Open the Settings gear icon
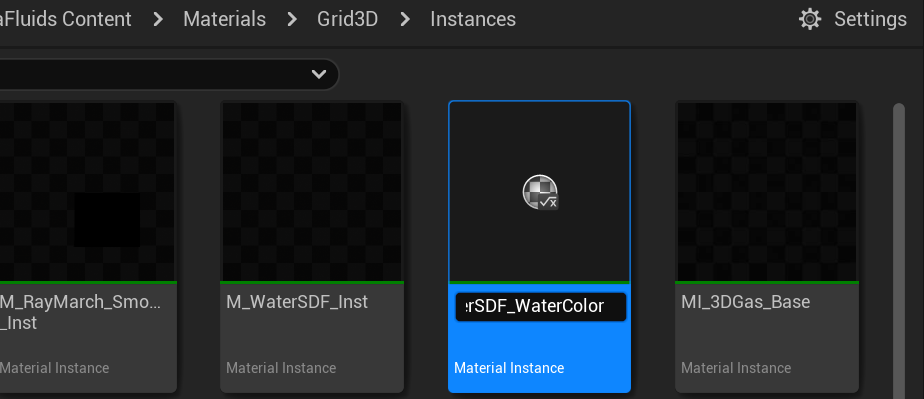 810,19
